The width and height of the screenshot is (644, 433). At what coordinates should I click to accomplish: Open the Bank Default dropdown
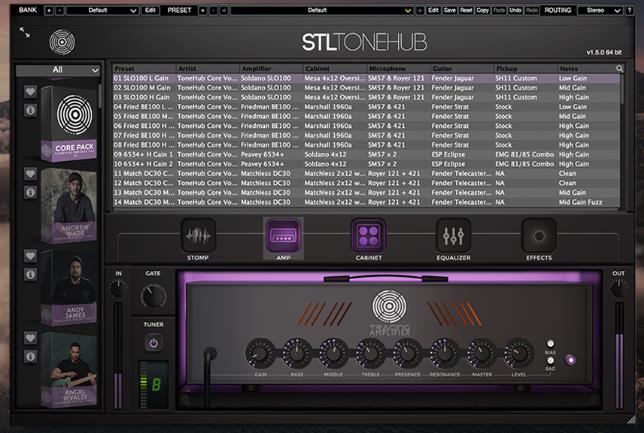pos(101,9)
